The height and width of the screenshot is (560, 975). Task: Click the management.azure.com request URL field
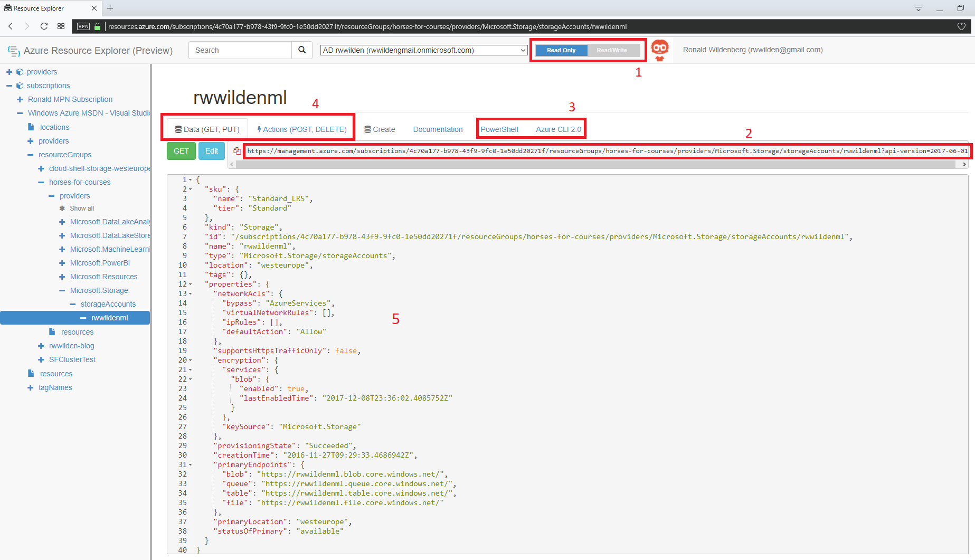tap(607, 151)
